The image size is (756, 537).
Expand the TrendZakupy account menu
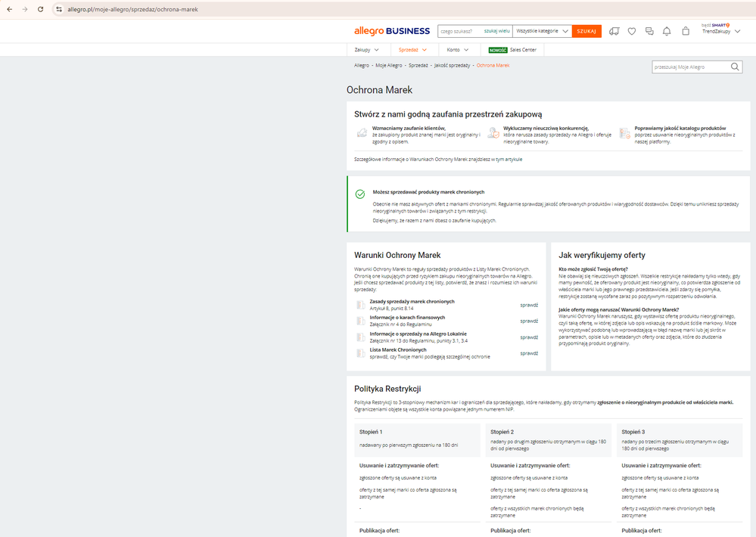point(720,31)
